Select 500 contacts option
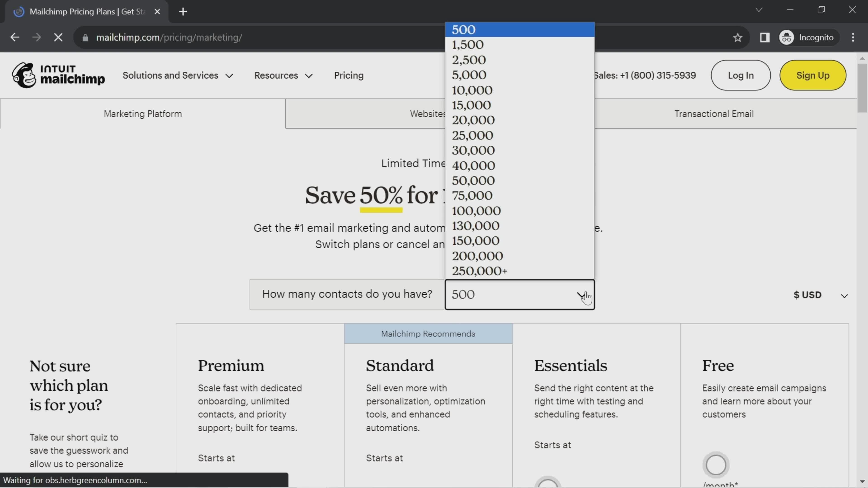868x488 pixels. pyautogui.click(x=520, y=30)
